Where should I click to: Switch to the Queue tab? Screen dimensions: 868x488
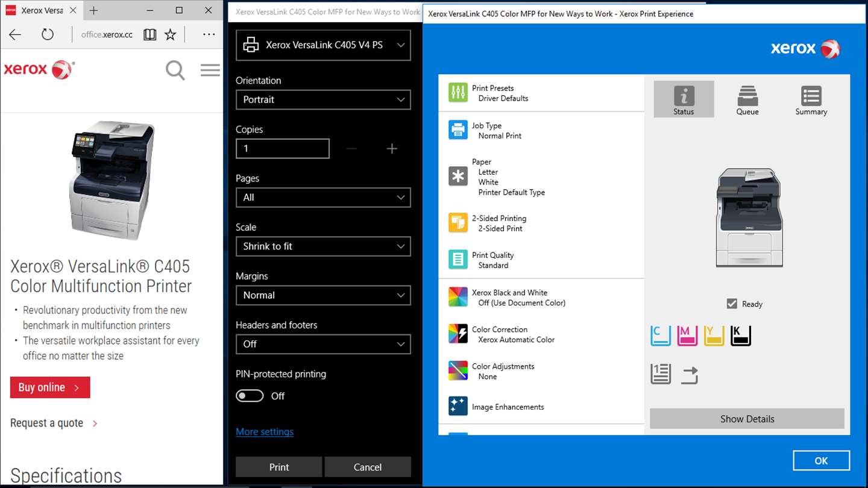coord(747,99)
